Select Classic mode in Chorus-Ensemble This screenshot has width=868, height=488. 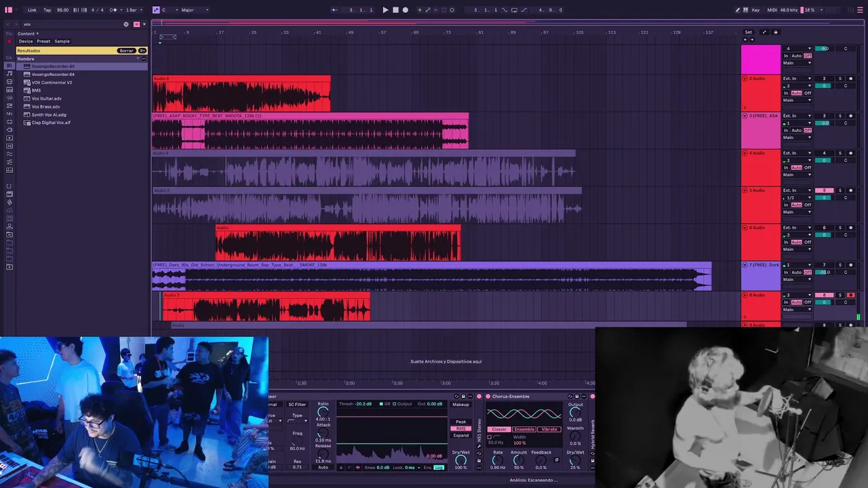[499, 430]
